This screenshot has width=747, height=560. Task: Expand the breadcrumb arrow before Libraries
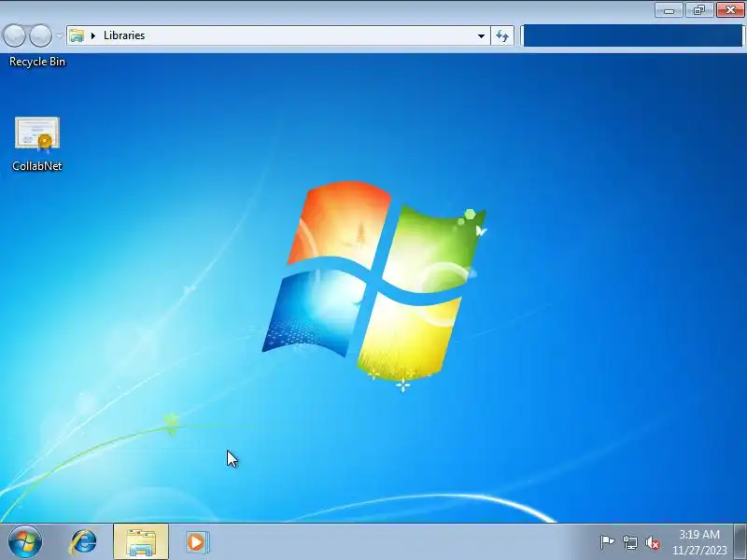[x=93, y=35]
